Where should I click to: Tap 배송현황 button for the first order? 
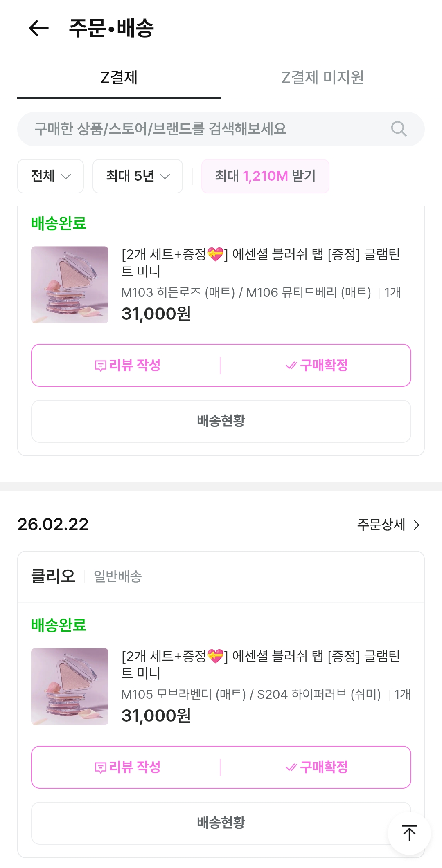point(221,421)
